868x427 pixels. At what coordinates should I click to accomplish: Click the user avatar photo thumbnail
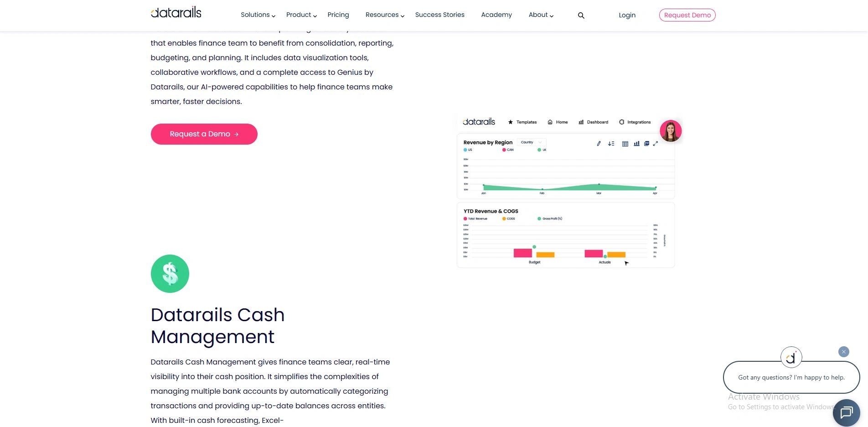coord(671,131)
